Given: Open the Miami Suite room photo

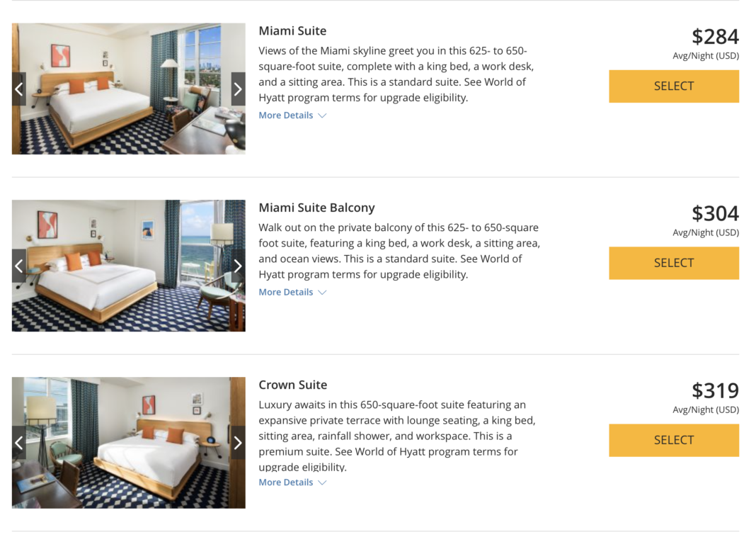Looking at the screenshot, I should (128, 89).
